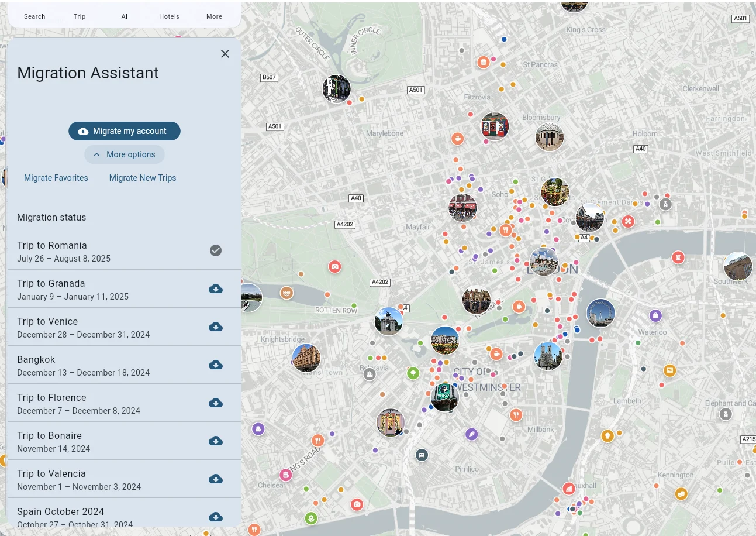
Task: Open the Hotels tab
Action: pyautogui.click(x=169, y=16)
